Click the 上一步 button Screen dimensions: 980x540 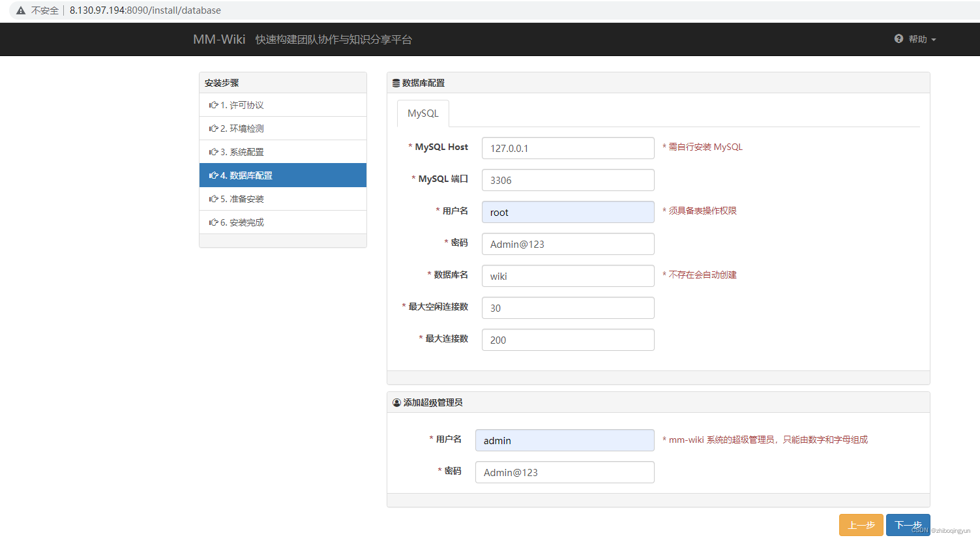[861, 525]
